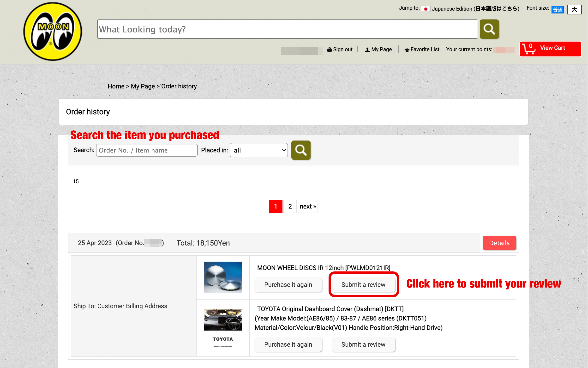Viewport: 588px width, 368px height.
Task: Click the top search magnifier button
Action: point(489,29)
